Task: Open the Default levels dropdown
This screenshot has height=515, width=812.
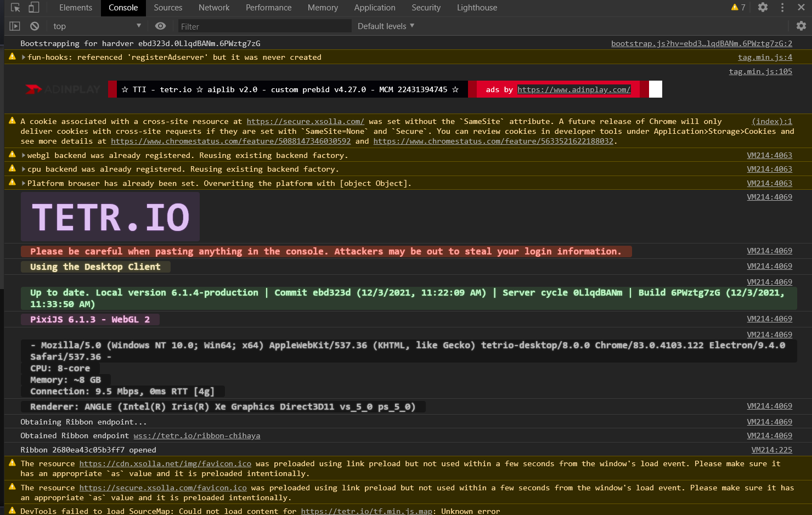Action: (x=385, y=26)
